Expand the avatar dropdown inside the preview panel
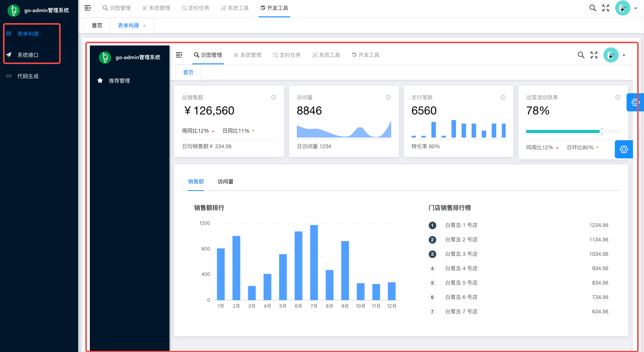The width and height of the screenshot is (644, 352). [624, 55]
